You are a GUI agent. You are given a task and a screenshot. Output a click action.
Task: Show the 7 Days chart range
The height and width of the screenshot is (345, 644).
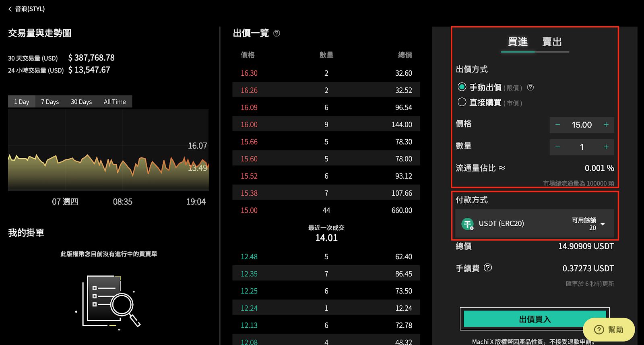(x=50, y=102)
